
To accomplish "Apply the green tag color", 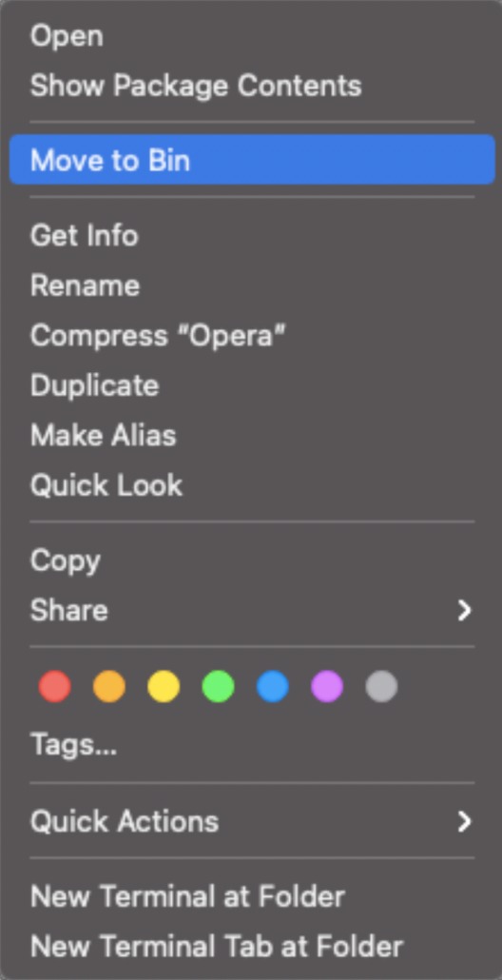I will [219, 686].
